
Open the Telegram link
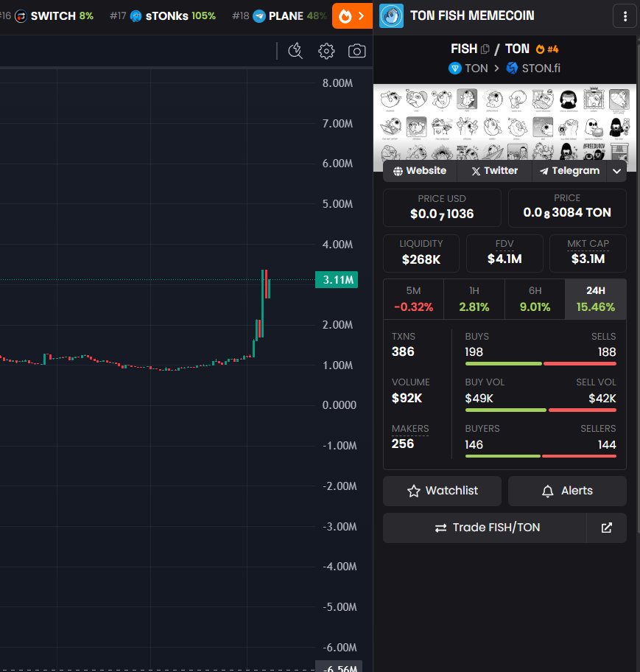[x=569, y=170]
